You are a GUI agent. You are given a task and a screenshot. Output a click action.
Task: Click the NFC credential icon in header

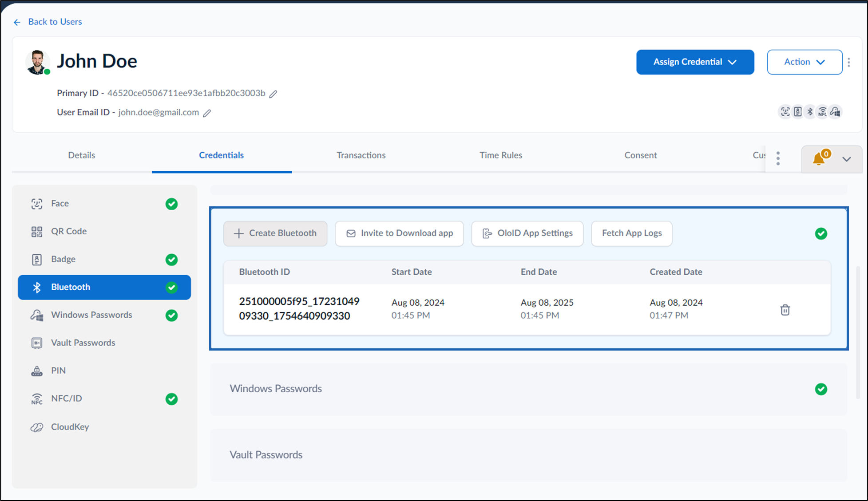[823, 112]
